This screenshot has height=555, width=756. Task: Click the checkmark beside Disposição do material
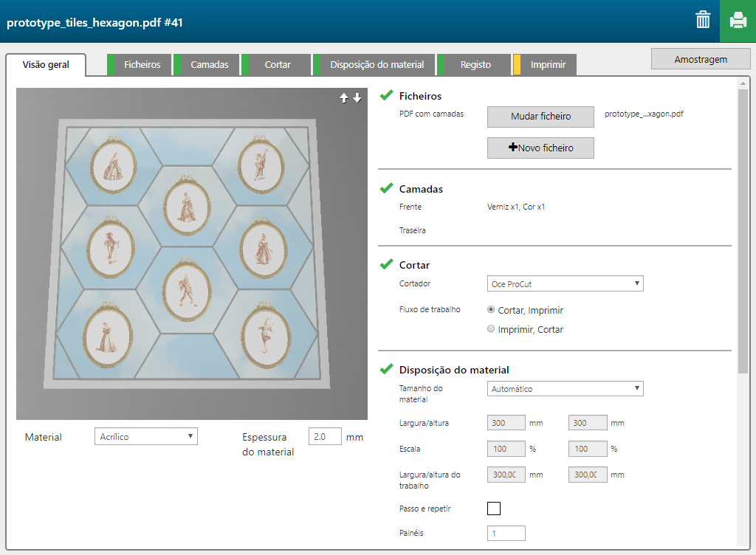[x=386, y=369]
